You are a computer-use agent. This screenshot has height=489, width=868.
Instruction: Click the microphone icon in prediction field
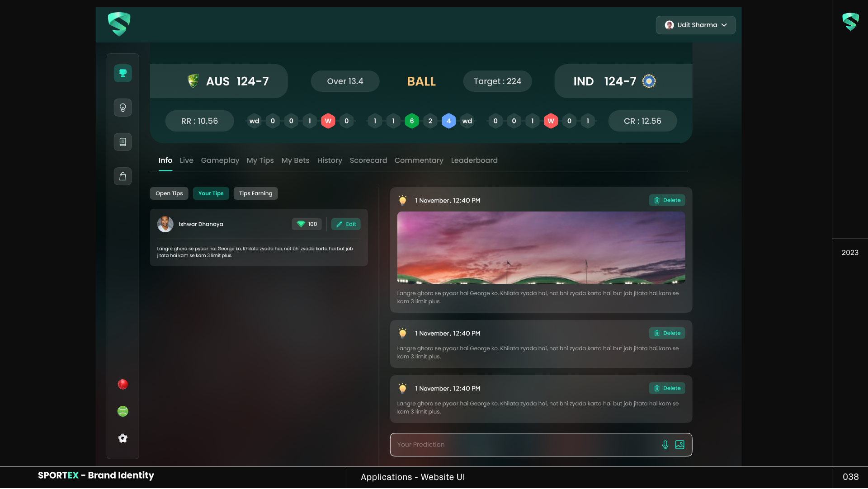[x=665, y=445]
